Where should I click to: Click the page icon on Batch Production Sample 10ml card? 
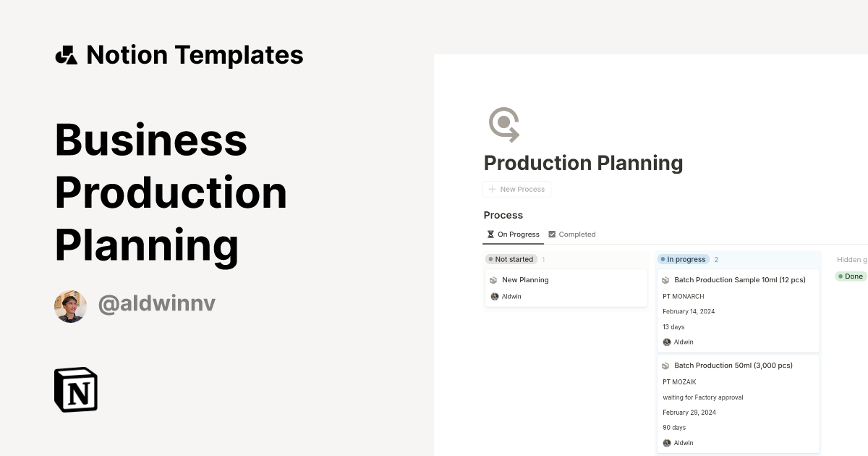[x=666, y=279]
